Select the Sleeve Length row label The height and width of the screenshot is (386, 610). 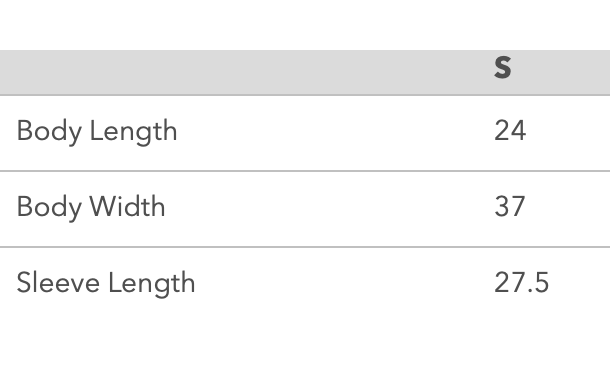point(106,283)
